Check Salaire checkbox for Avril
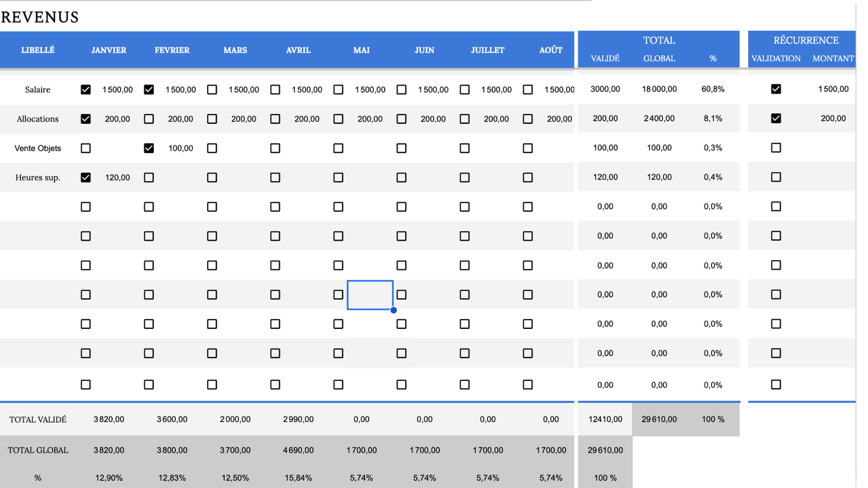 tap(275, 90)
